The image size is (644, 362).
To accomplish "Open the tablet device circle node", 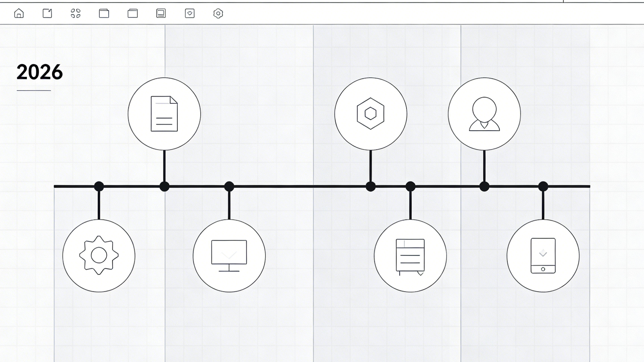I will click(x=543, y=256).
